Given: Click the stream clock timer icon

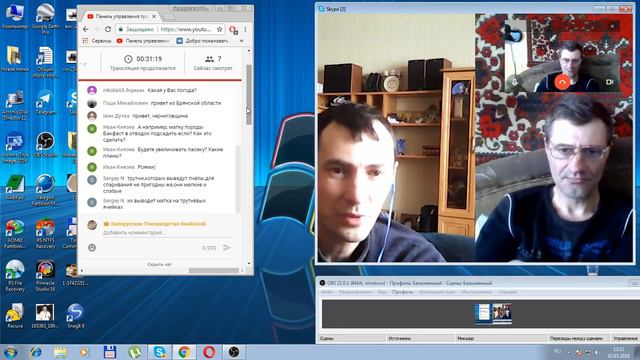Looking at the screenshot, I should click(x=128, y=59).
